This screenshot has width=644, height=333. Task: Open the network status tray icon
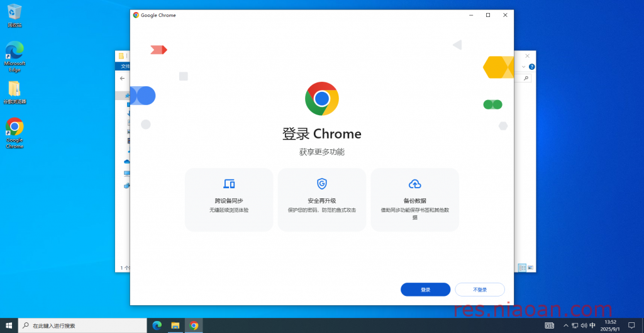pos(575,325)
